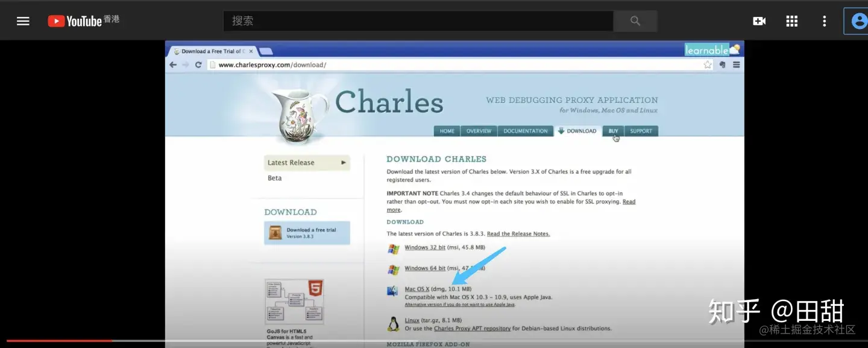Select Beta in the sidebar
868x348 pixels.
tap(275, 179)
